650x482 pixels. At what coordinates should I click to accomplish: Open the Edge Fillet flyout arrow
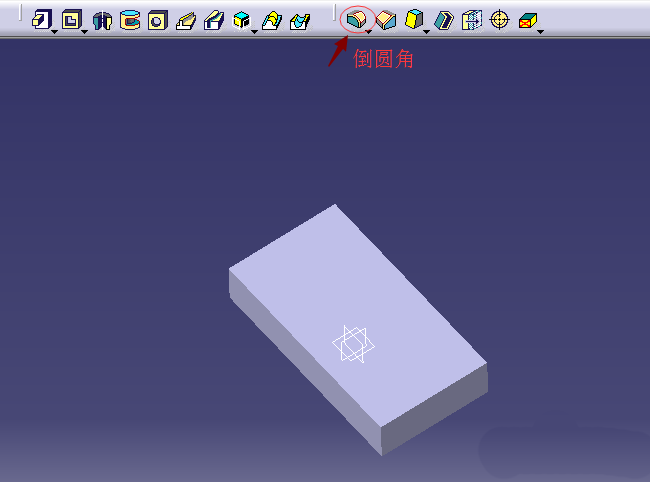pyautogui.click(x=369, y=32)
